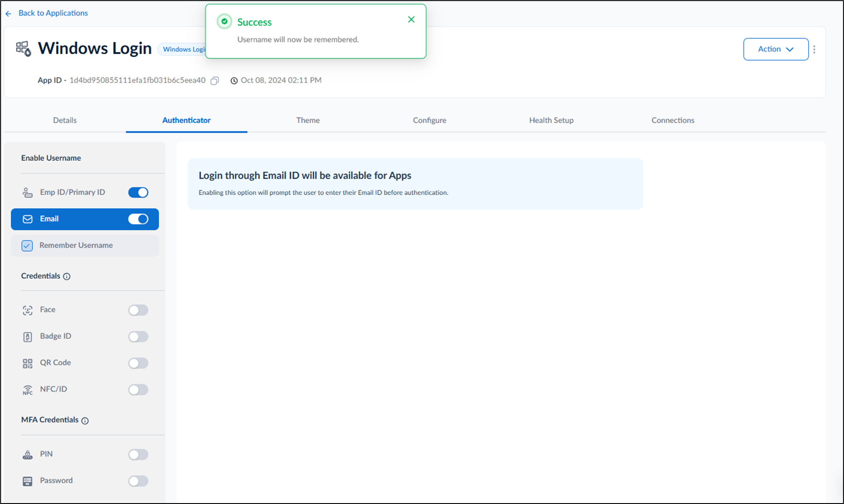The image size is (844, 504).
Task: Click the PIN icon
Action: click(28, 454)
